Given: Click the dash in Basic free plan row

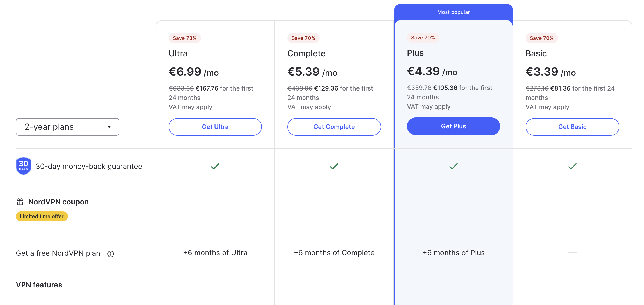Looking at the screenshot, I should click(x=572, y=253).
